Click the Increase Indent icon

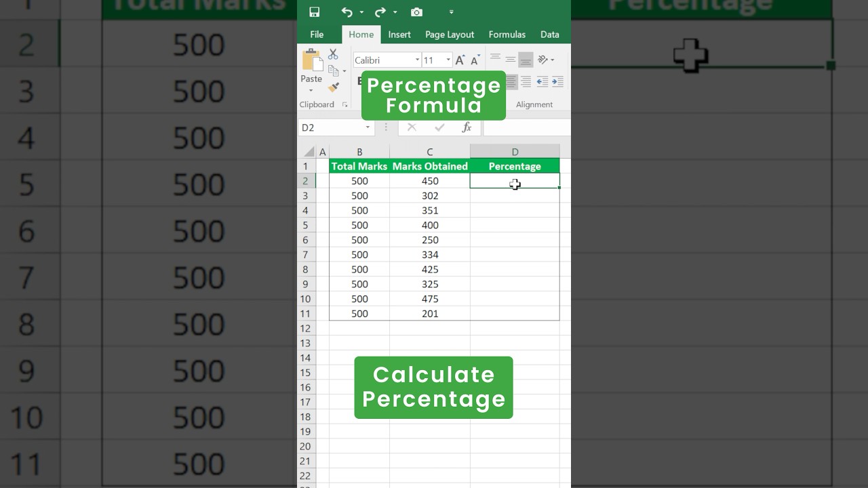click(x=557, y=82)
